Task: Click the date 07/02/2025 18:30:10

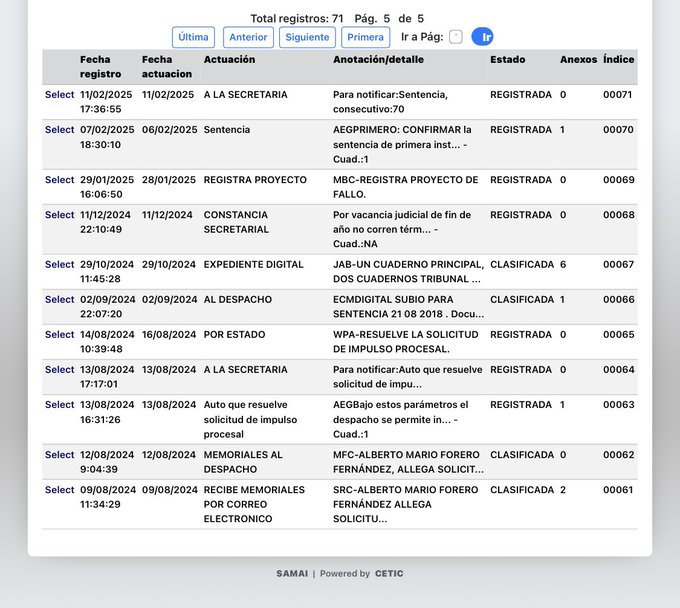Action: [x=107, y=137]
